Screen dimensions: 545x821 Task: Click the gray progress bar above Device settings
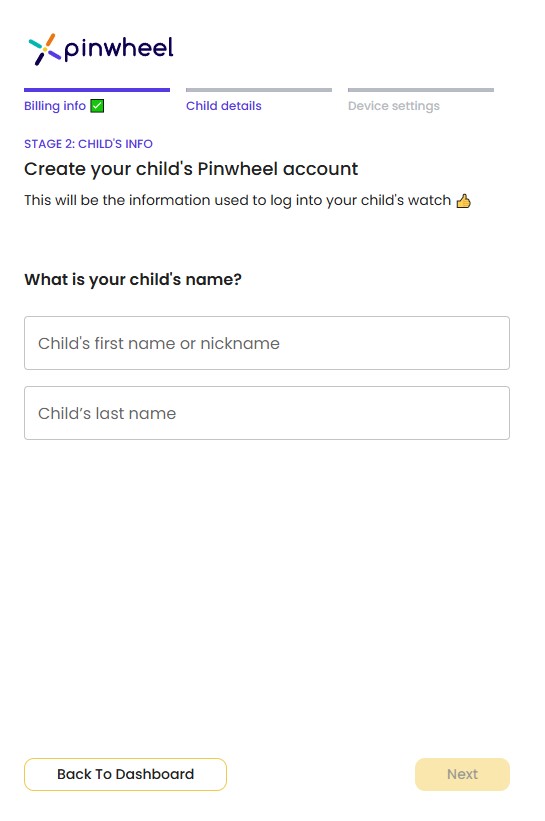[x=421, y=90]
